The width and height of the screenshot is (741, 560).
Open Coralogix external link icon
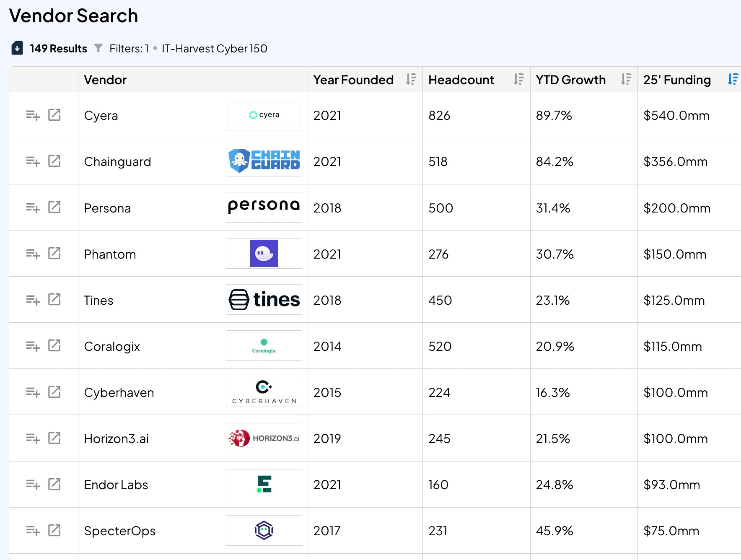point(54,345)
